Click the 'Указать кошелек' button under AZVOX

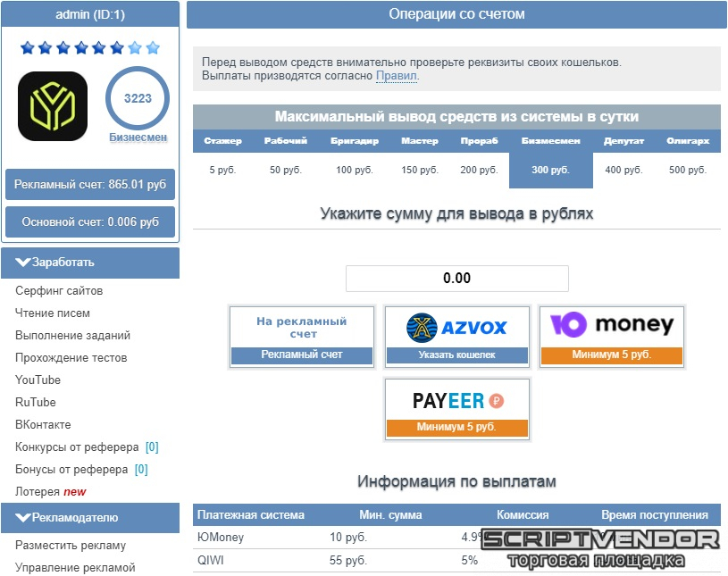click(x=456, y=355)
